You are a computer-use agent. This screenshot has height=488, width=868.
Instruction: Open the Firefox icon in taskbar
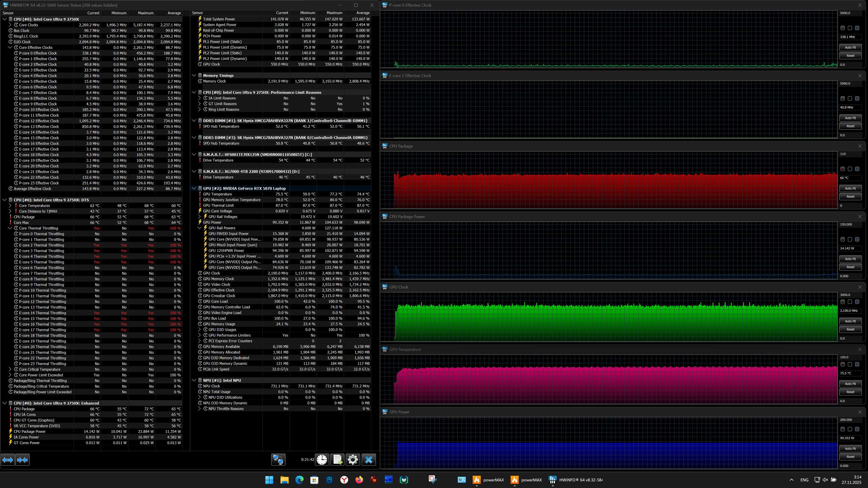tap(359, 480)
